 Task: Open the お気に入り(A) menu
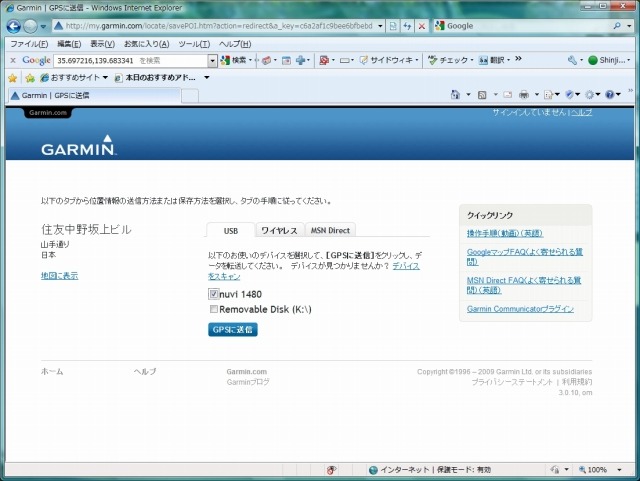146,44
